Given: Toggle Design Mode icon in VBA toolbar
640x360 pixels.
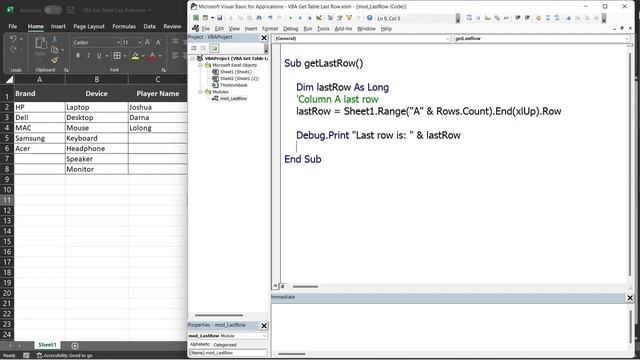Looking at the screenshot, I should click(x=319, y=18).
